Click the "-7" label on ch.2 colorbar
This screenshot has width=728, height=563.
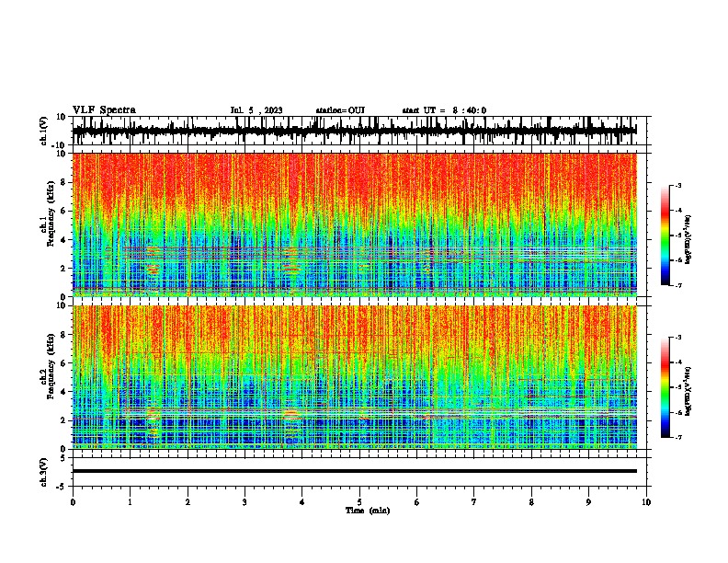[x=677, y=438]
